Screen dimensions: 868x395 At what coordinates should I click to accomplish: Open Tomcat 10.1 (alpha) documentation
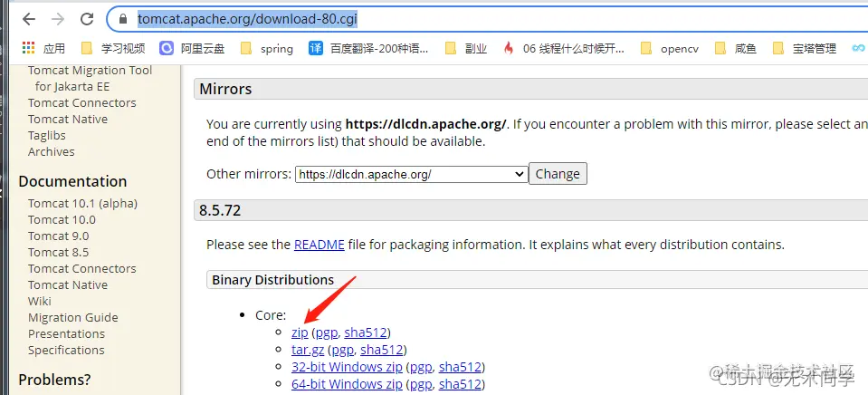click(82, 203)
